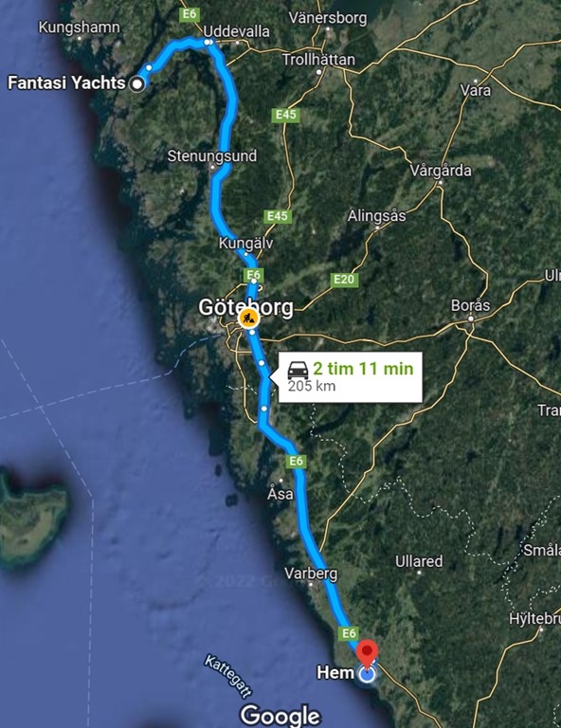
Task: Click the E6 shield near Uddevalla
Action: click(190, 14)
